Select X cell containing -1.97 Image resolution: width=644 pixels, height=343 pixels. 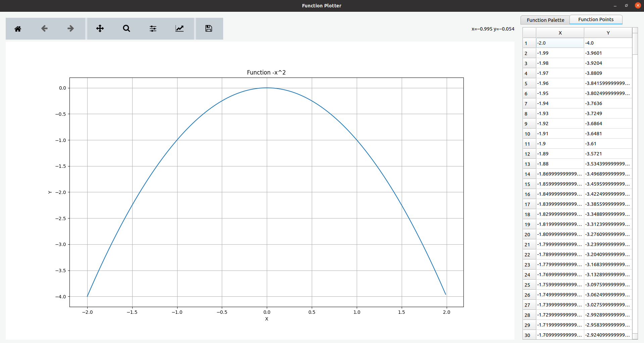pyautogui.click(x=560, y=73)
